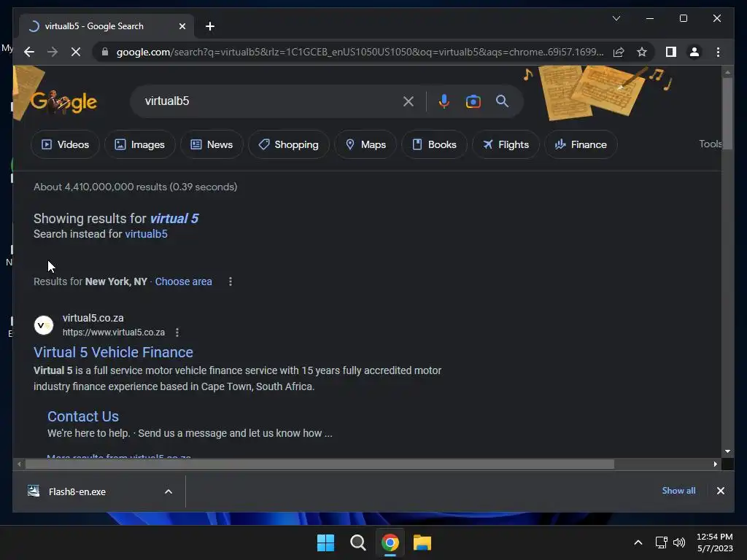
Task: Close the virtualb5 Google Search tab
Action: click(x=182, y=26)
